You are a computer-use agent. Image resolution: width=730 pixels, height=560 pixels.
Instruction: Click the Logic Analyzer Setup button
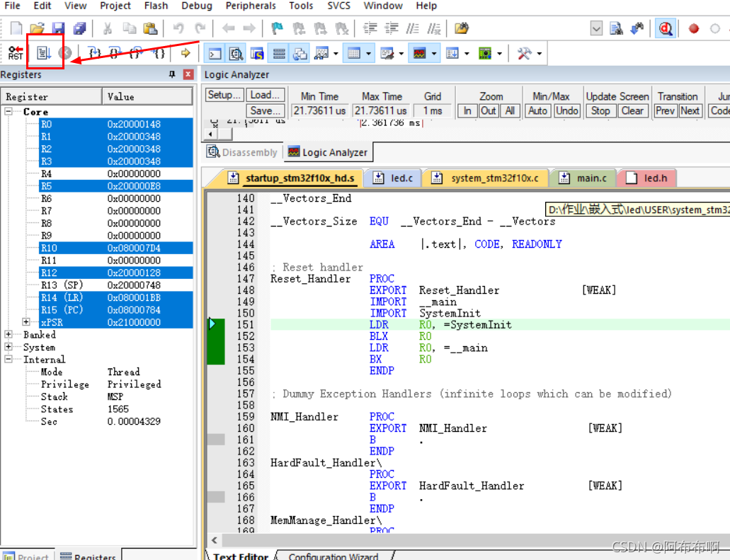[x=224, y=95]
